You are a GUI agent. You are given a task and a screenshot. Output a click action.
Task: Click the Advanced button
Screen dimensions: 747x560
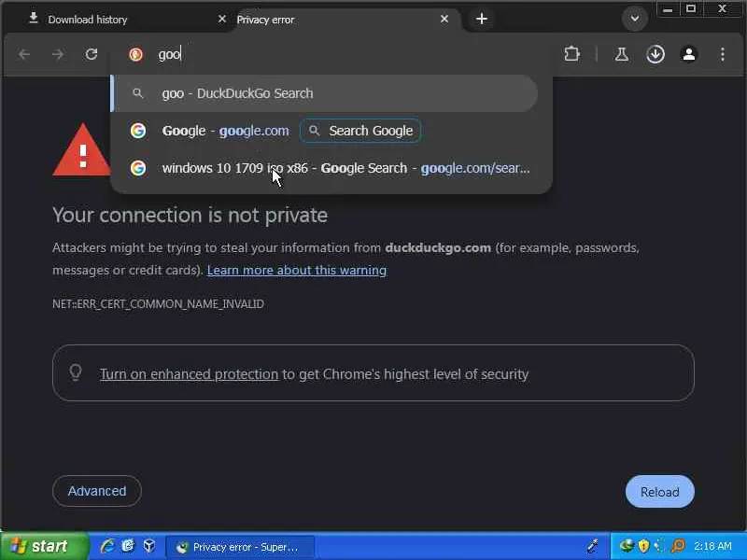click(97, 491)
